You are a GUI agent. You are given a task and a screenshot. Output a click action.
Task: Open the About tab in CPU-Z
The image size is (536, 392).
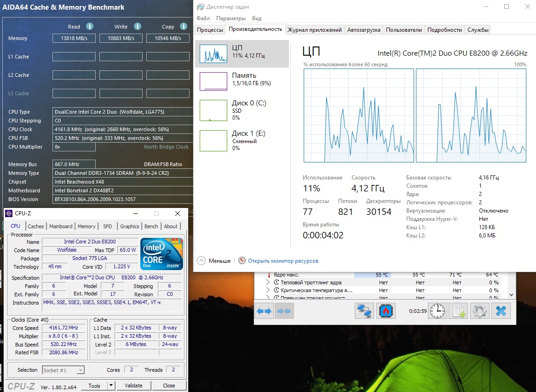click(171, 226)
